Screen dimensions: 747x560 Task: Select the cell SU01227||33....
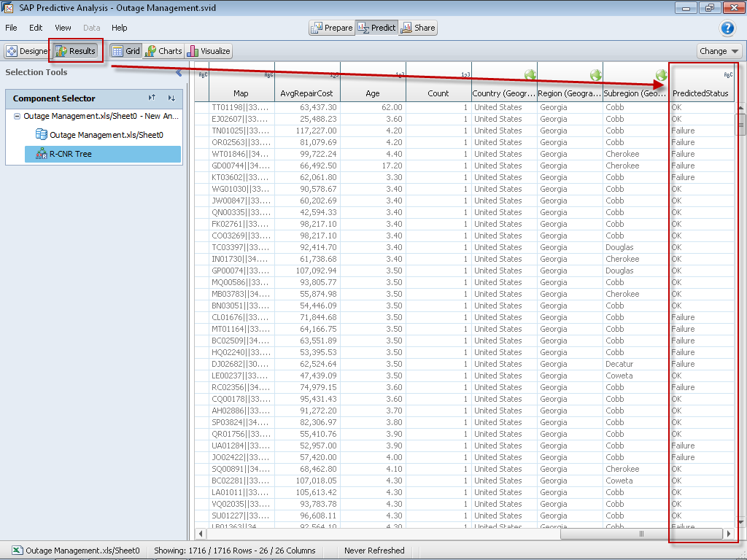pyautogui.click(x=241, y=516)
